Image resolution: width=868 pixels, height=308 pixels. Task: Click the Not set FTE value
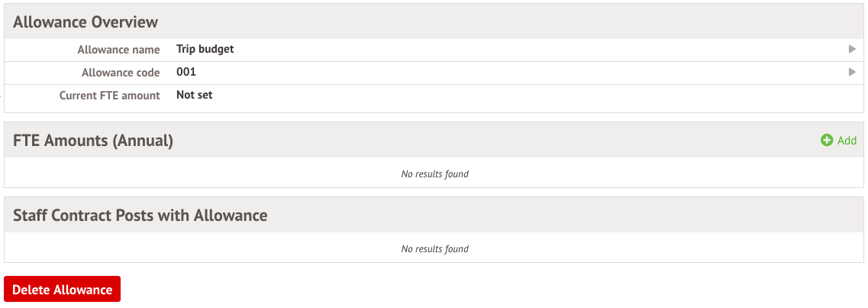click(194, 96)
